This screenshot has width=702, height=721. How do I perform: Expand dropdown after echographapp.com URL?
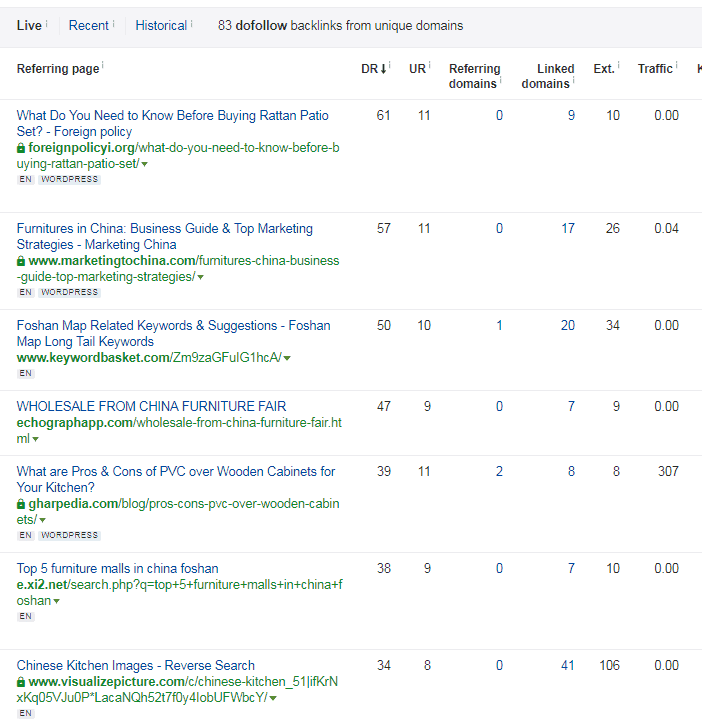(35, 440)
